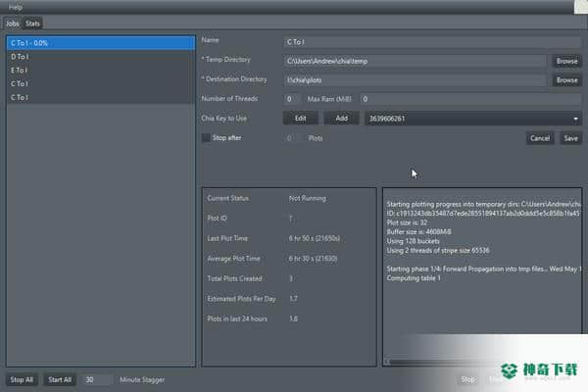Focus the Destination Directory path field
This screenshot has width=588, height=392.
click(x=415, y=80)
